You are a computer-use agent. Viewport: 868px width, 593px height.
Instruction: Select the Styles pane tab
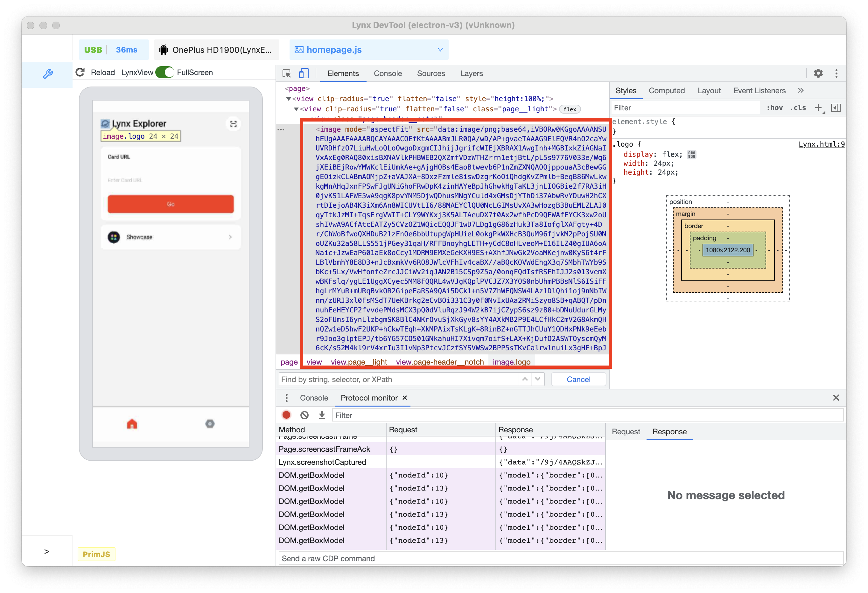coord(626,91)
